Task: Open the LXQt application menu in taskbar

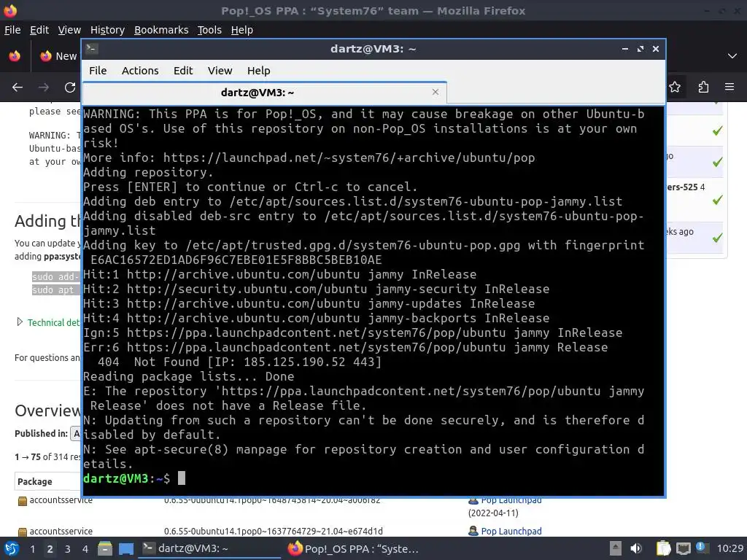Action: [12, 548]
